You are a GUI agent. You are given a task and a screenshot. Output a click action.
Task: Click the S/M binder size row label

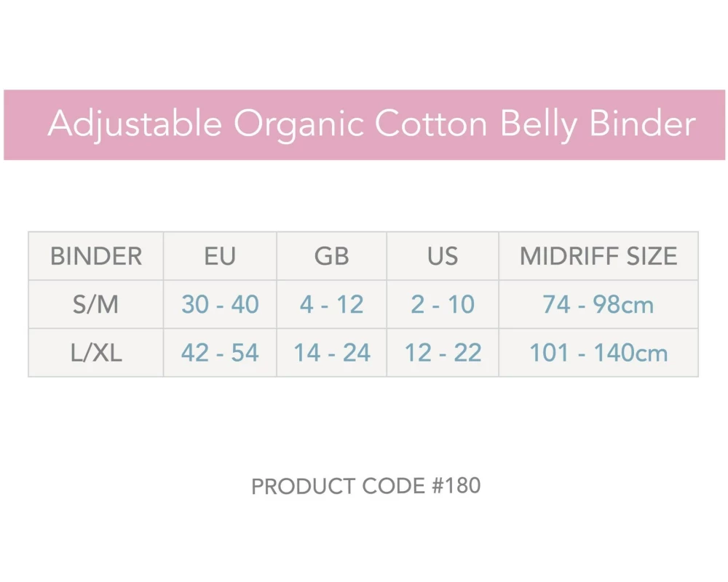(96, 304)
